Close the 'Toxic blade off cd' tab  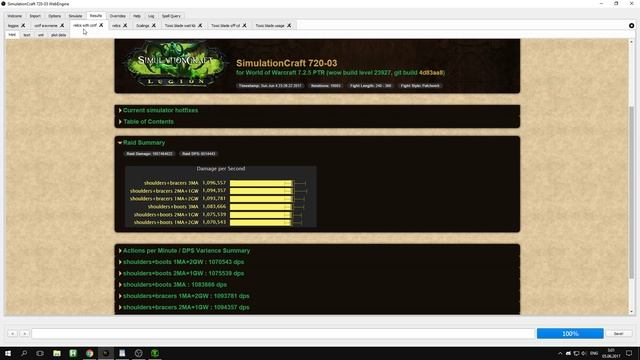point(244,25)
